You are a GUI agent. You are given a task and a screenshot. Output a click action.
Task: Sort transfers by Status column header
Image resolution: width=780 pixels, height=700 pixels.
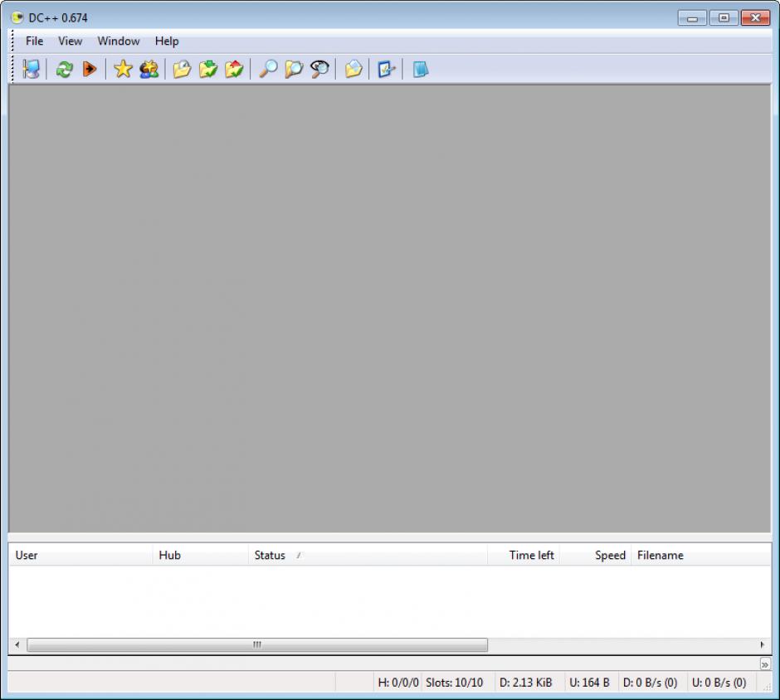pos(368,556)
